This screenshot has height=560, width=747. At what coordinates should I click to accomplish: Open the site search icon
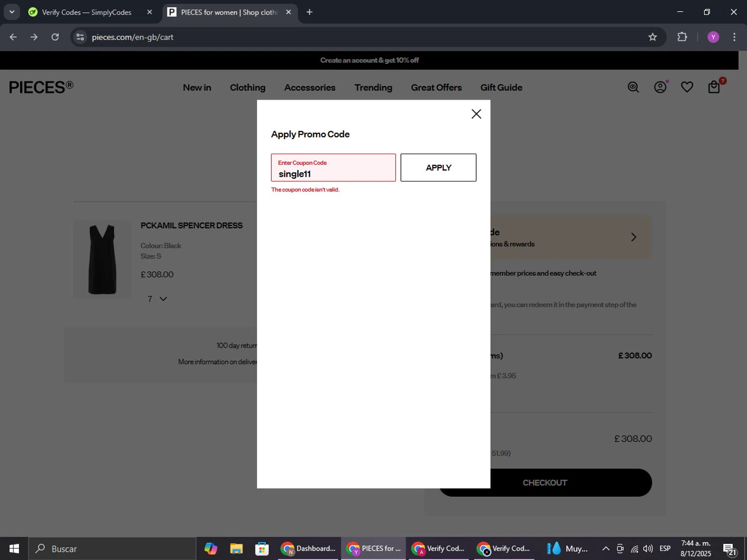633,88
